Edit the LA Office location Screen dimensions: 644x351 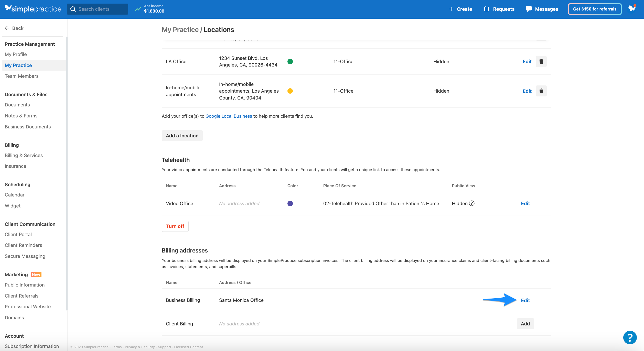(527, 61)
